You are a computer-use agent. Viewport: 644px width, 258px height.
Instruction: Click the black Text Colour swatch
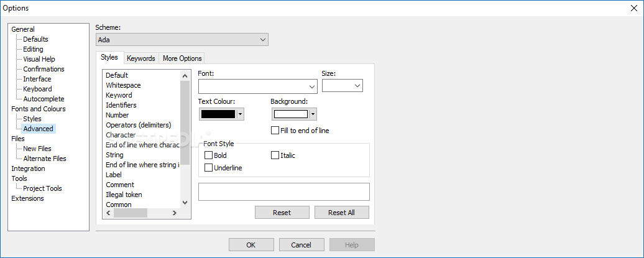point(218,114)
